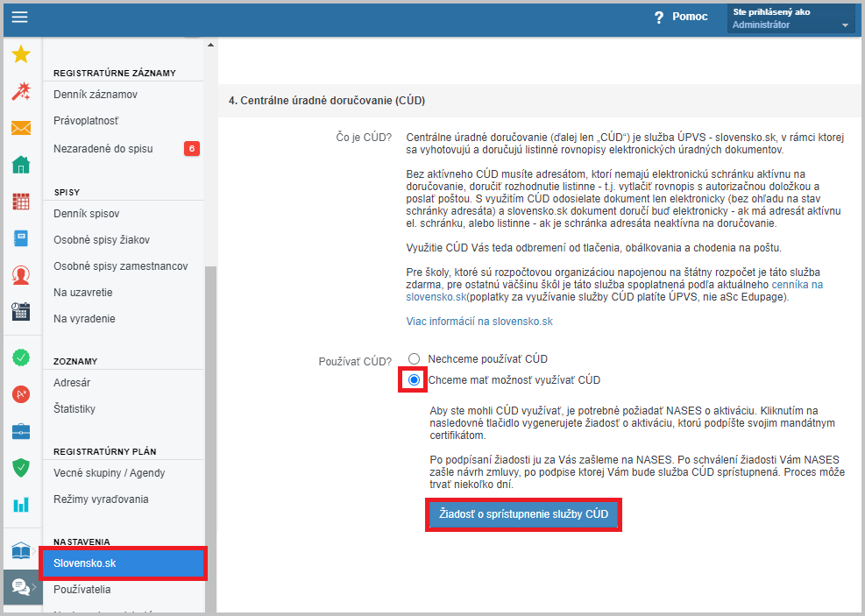Open the hamburger main menu
865x616 pixels.
(x=20, y=18)
